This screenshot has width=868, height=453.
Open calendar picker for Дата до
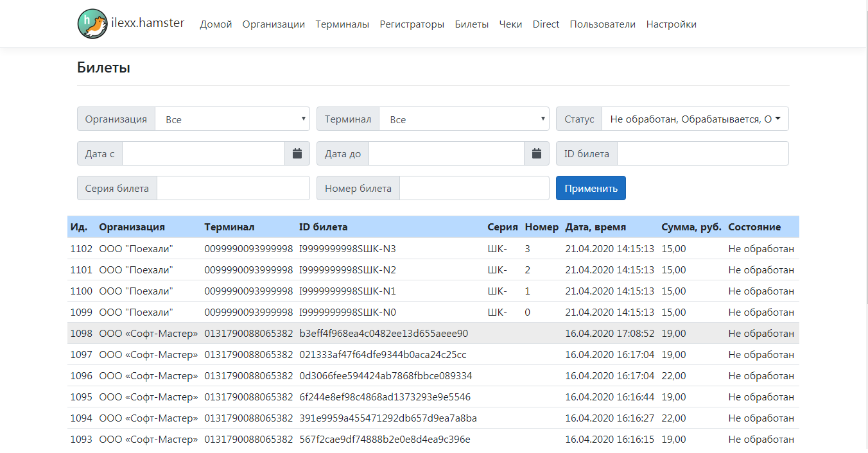537,153
